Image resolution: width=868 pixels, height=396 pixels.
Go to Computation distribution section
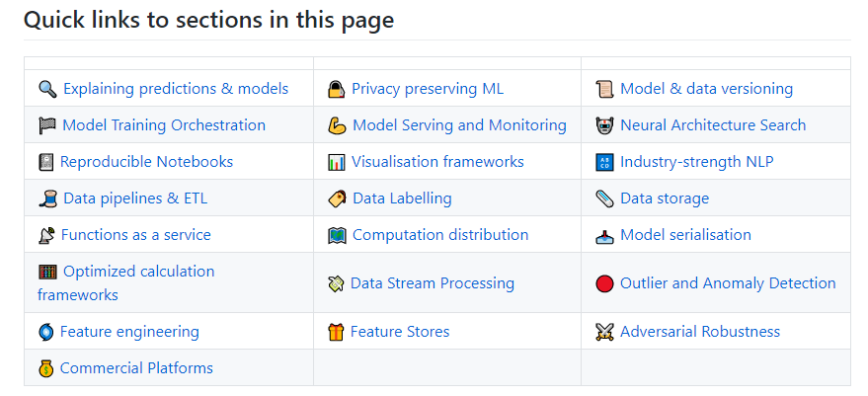[x=440, y=235]
